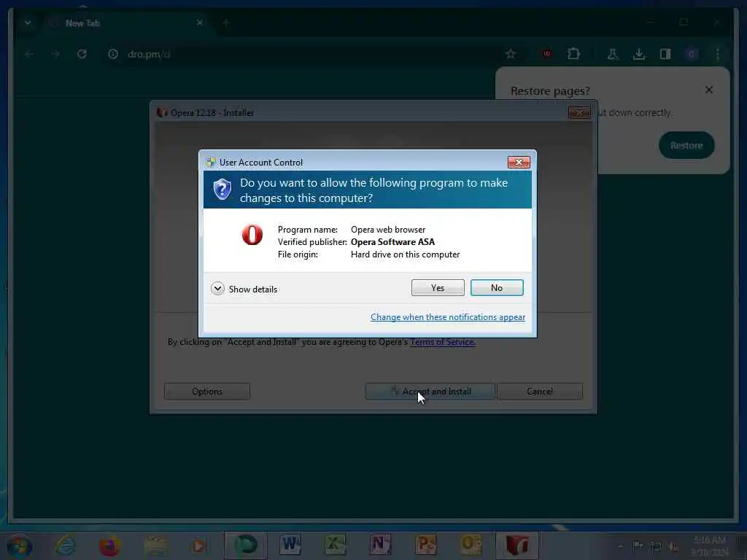Launch Internet Explorer from taskbar
This screenshot has height=560, width=747.
point(65,545)
